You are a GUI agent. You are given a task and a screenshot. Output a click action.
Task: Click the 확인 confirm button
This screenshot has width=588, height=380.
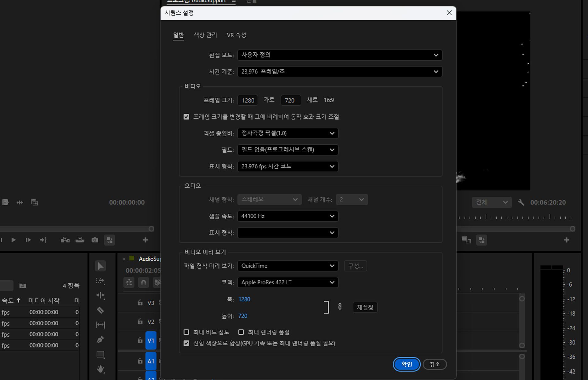[x=406, y=364]
